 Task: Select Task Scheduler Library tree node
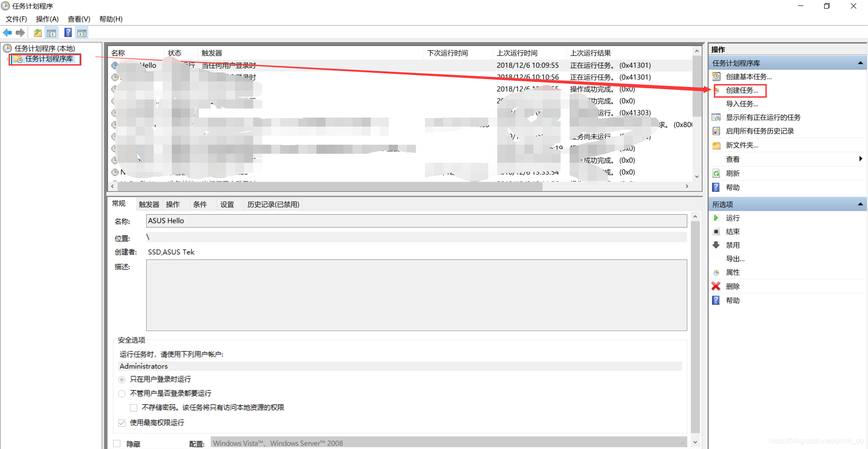(x=49, y=59)
